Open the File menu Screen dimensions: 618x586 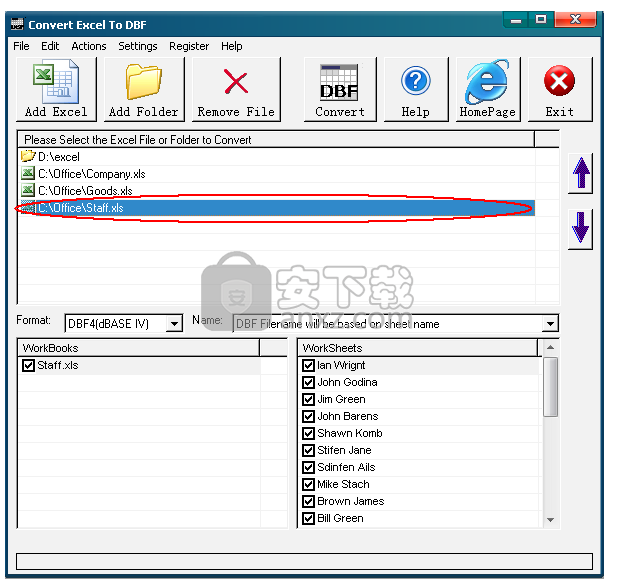click(x=21, y=46)
